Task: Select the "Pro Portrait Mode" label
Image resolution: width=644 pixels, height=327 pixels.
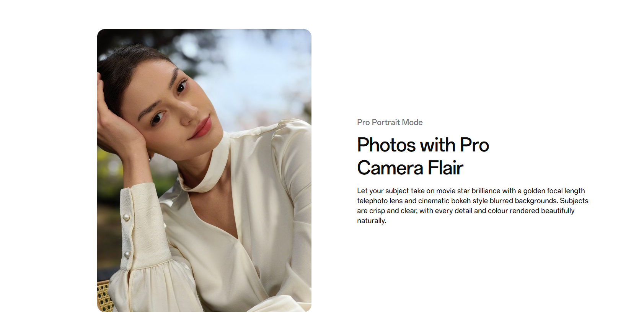Action: (x=390, y=122)
